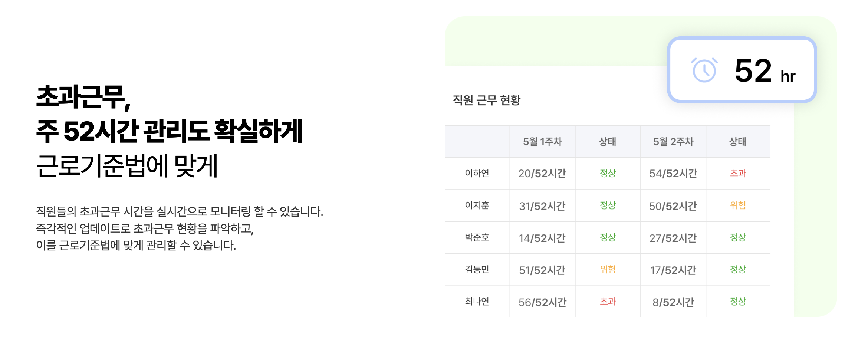The width and height of the screenshot is (868, 339).
Task: Click 51/52시간 progress value for 김동민
Action: point(542,270)
